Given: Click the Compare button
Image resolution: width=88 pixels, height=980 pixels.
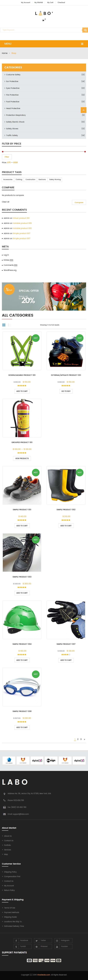Looking at the screenshot, I should point(79,202).
